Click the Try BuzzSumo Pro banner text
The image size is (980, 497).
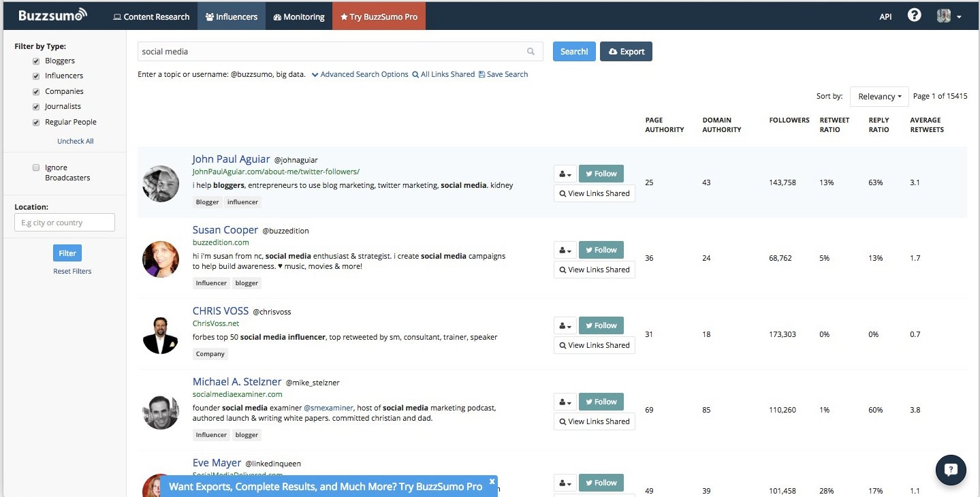326,487
